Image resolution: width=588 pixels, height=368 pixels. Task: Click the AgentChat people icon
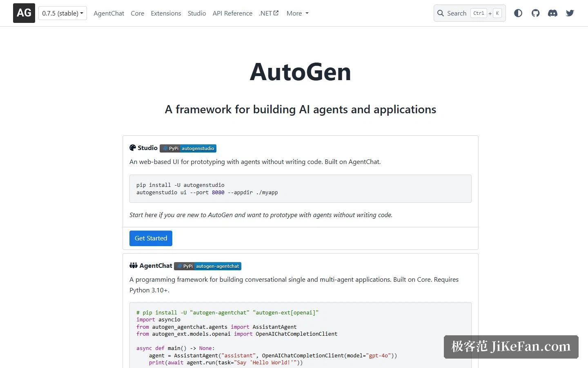pyautogui.click(x=134, y=265)
